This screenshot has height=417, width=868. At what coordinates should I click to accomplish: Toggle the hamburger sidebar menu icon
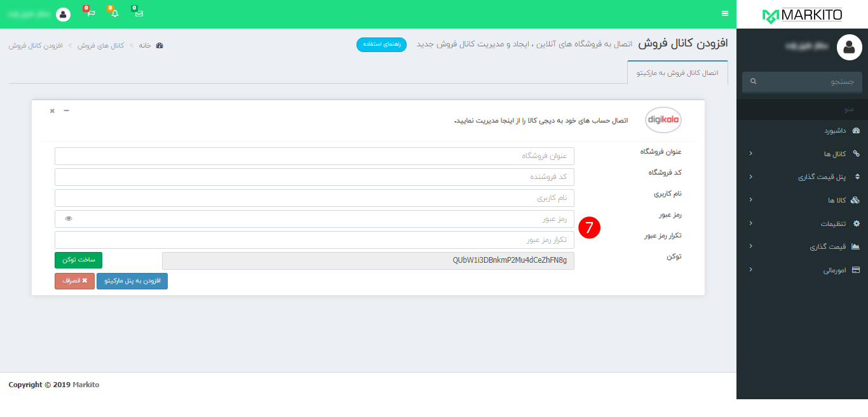coord(725,13)
